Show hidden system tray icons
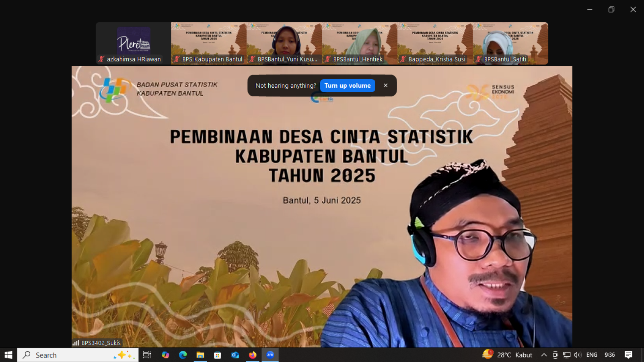Viewport: 644px width, 362px height. click(544, 355)
